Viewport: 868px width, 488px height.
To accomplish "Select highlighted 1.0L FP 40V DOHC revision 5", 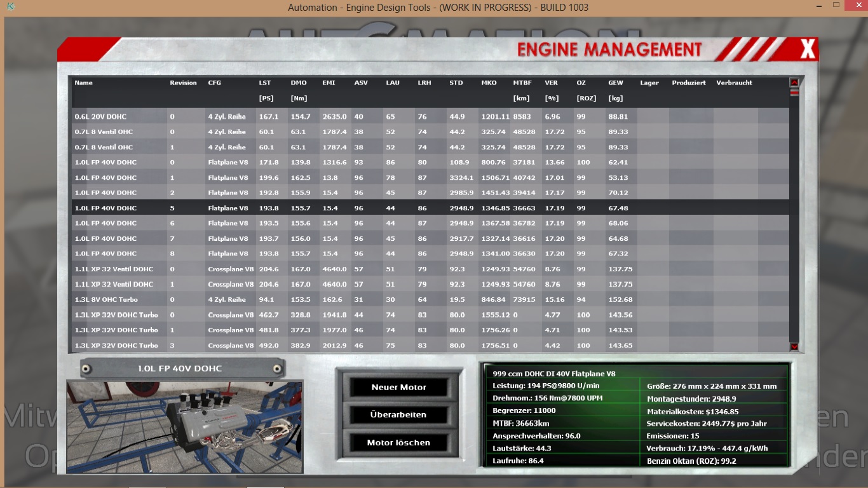I will pos(430,208).
